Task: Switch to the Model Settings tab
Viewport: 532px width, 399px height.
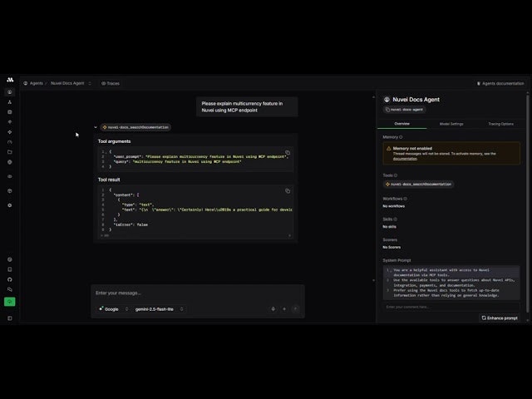Action: point(451,124)
